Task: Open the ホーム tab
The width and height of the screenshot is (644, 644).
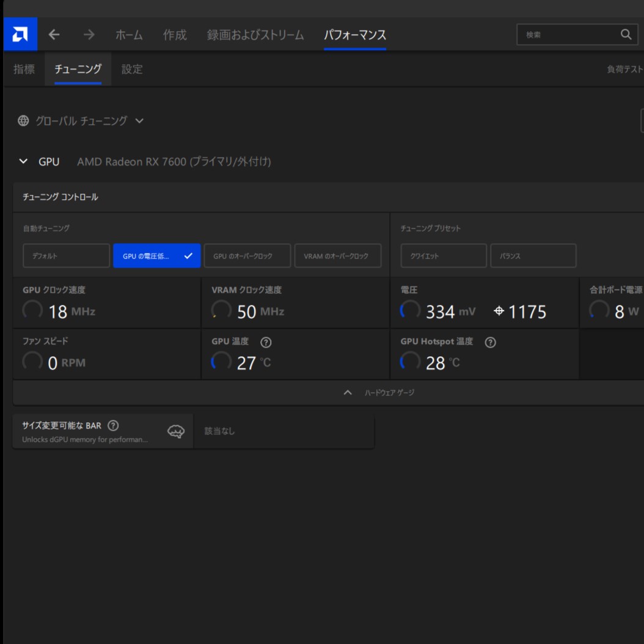Action: (129, 35)
